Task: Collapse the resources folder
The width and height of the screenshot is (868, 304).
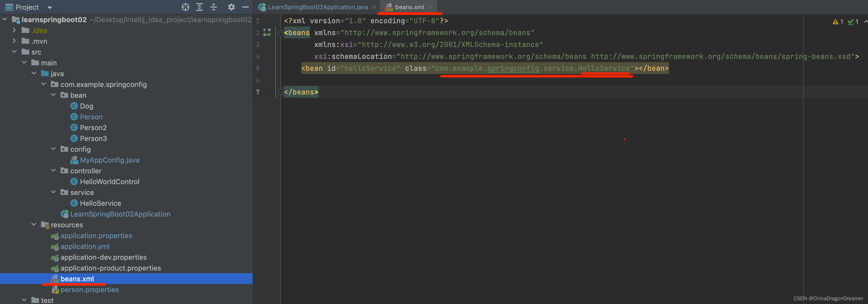Action: pos(34,224)
